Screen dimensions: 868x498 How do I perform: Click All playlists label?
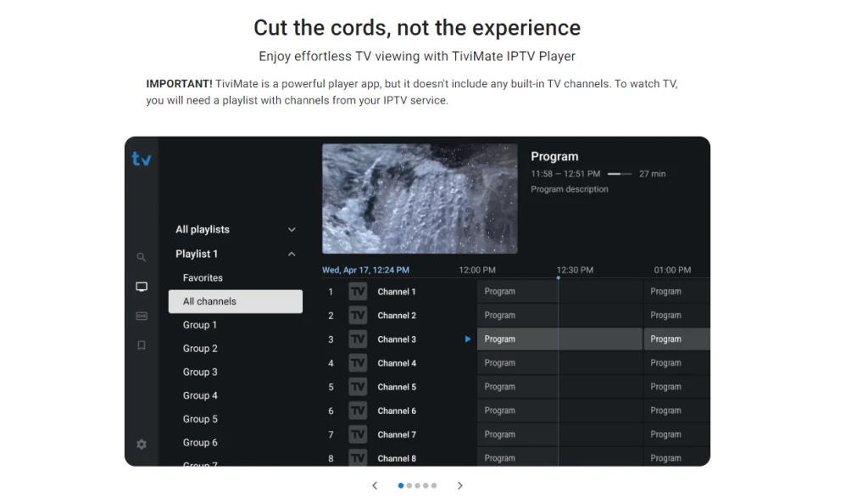coord(203,229)
